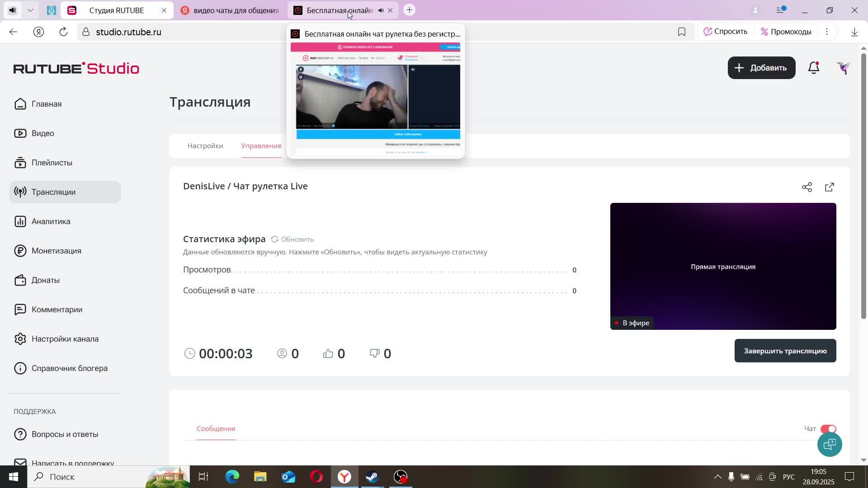Image resolution: width=868 pixels, height=488 pixels.
Task: Open the Аналитика sidebar section
Action: pyautogui.click(x=51, y=221)
